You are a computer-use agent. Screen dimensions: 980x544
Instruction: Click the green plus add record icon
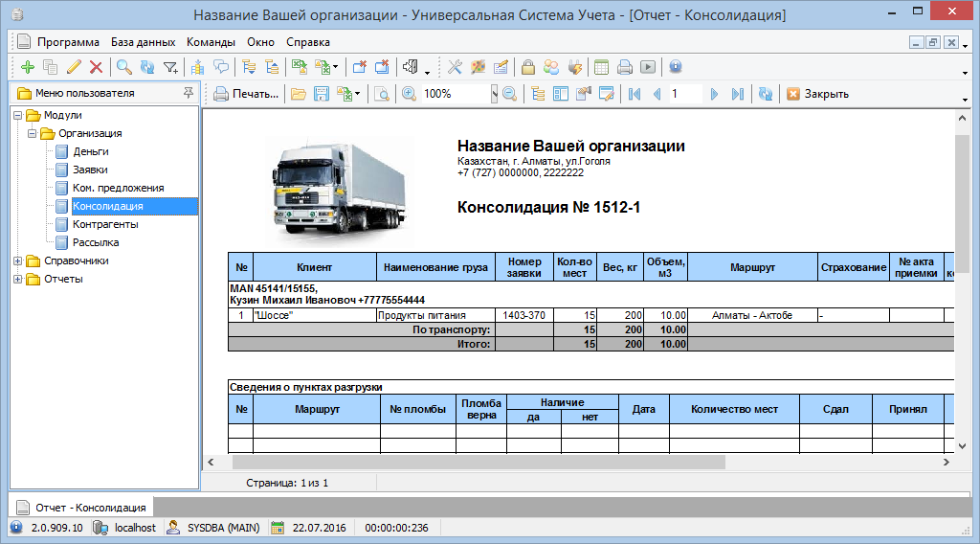pos(27,67)
